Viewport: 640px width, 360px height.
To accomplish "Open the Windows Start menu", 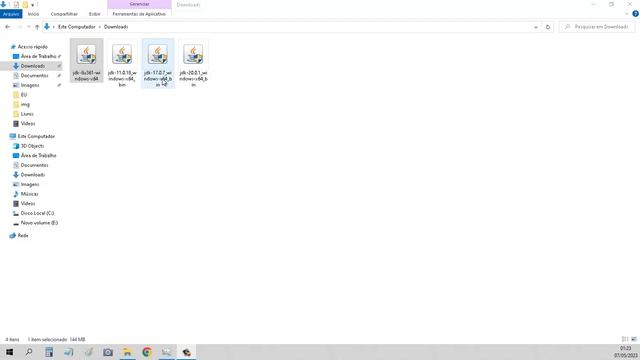I will 9,352.
